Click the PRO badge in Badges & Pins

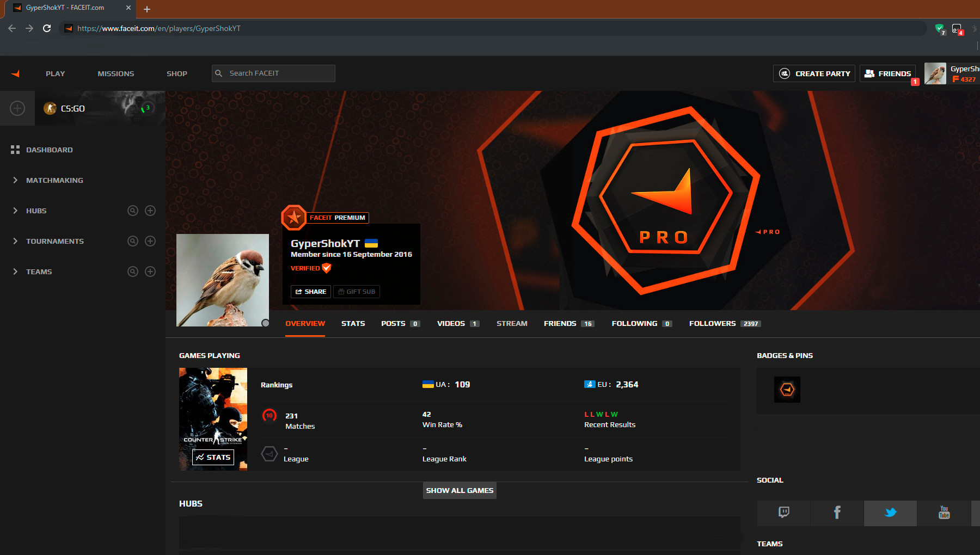pos(787,390)
